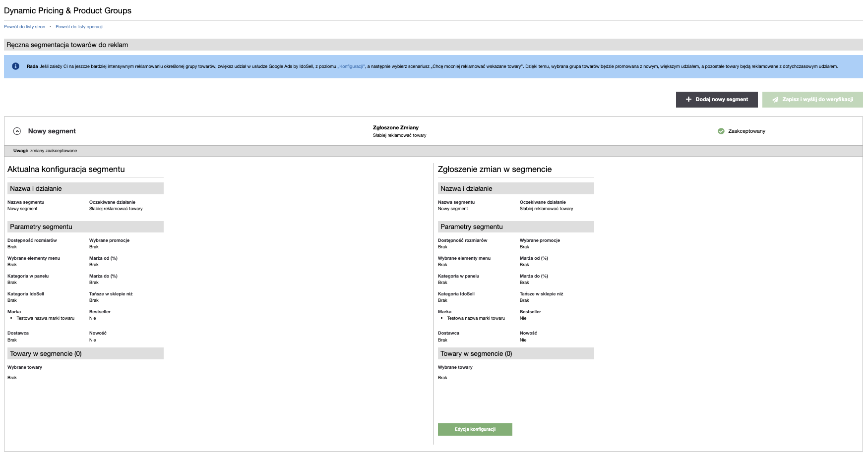Open the Powrót do listy stron link
Screen dimensions: 868x456
pos(24,27)
